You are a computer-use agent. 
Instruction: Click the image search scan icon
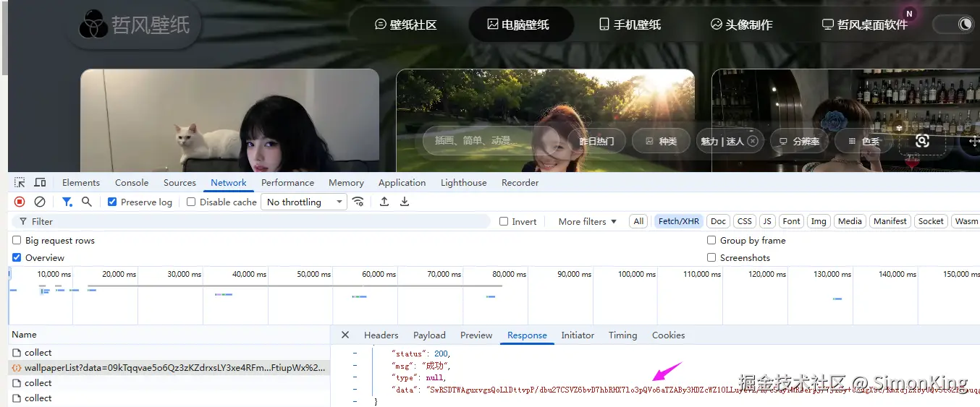[x=922, y=141]
